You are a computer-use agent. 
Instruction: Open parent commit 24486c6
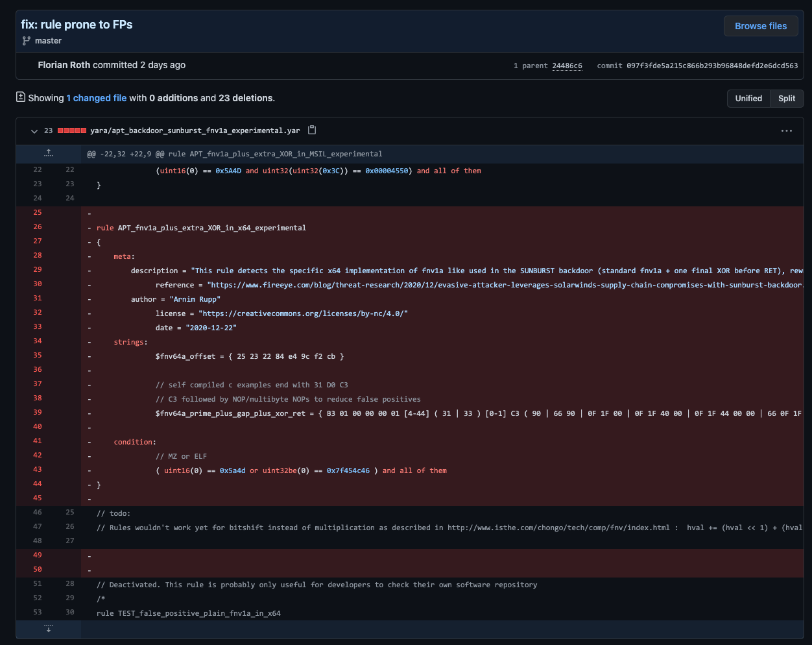pyautogui.click(x=567, y=66)
